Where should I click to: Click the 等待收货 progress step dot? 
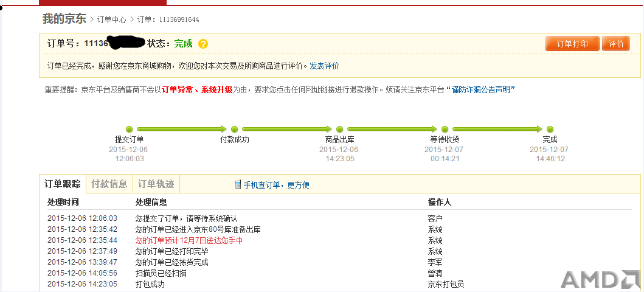(x=445, y=130)
